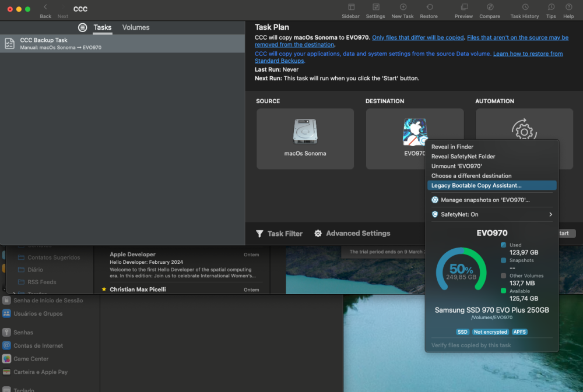
Task: Click the Automation gear icon
Action: [524, 129]
